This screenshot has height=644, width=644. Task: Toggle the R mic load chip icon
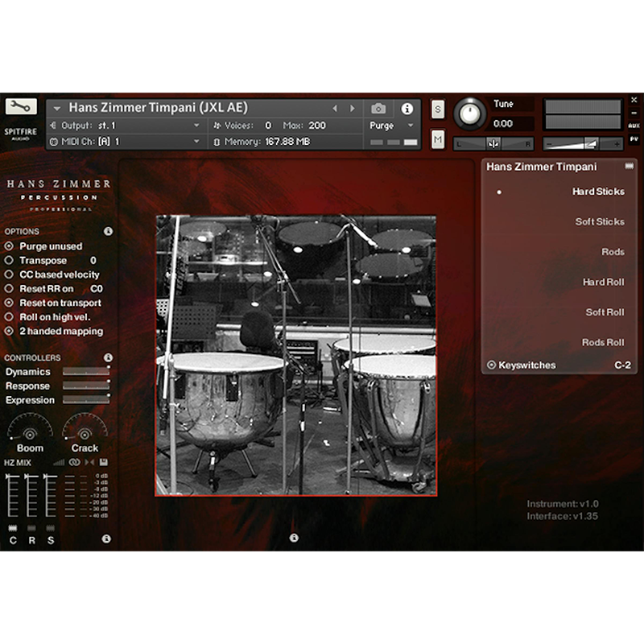[31, 528]
